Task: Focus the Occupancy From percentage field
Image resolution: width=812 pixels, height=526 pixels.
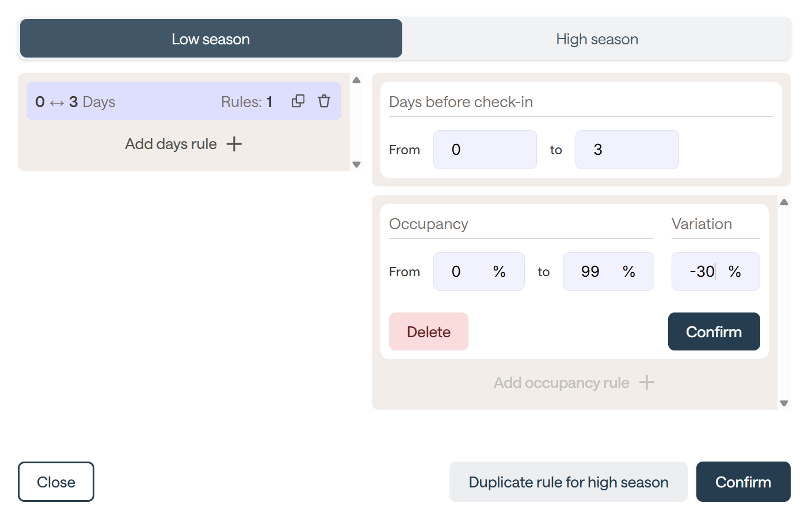Action: (469, 272)
